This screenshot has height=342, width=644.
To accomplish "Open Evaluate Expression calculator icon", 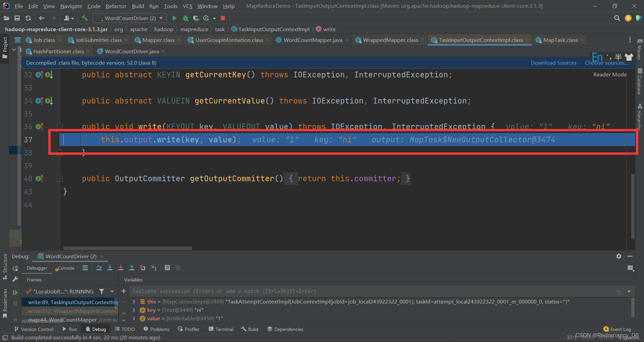I will (167, 268).
